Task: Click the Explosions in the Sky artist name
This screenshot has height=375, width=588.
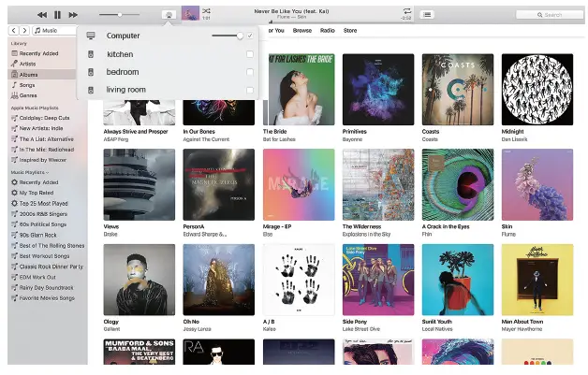Action: click(366, 234)
